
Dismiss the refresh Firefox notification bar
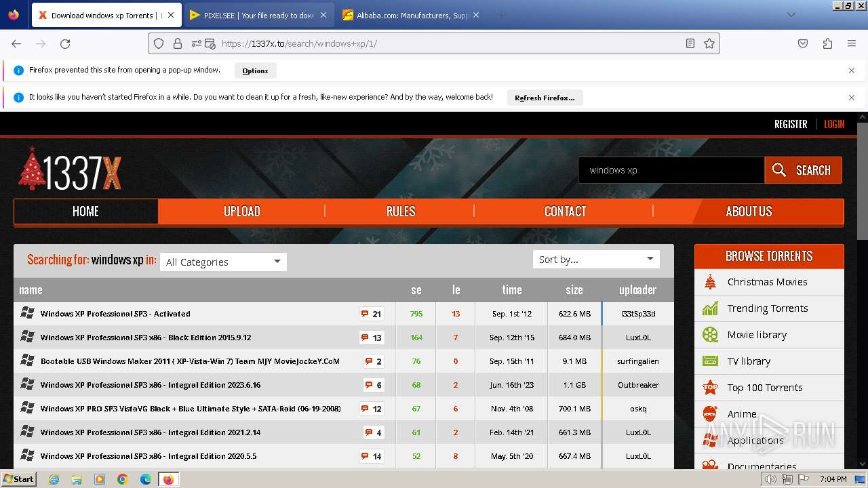pyautogui.click(x=852, y=98)
